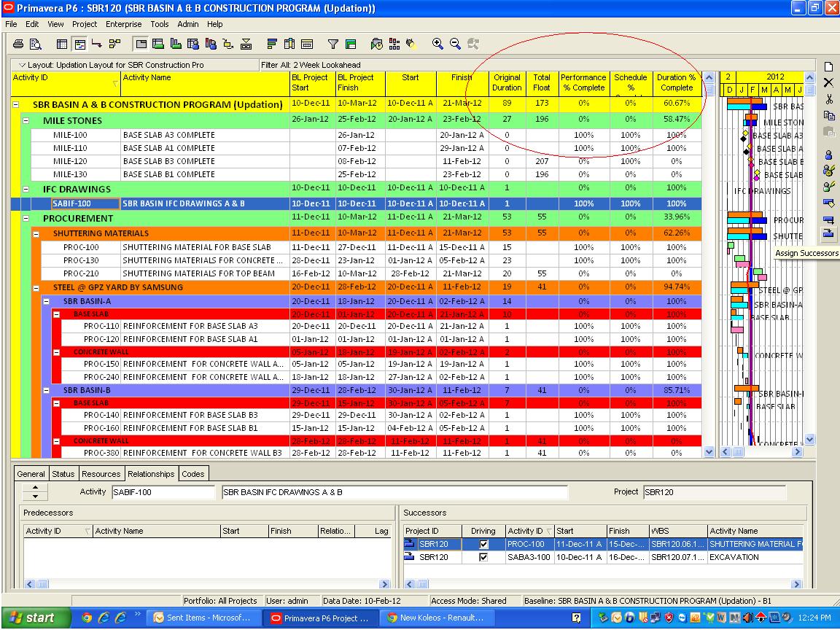Open Resource Usage Spreadsheet icon
This screenshot has width=840, height=630.
[x=192, y=44]
